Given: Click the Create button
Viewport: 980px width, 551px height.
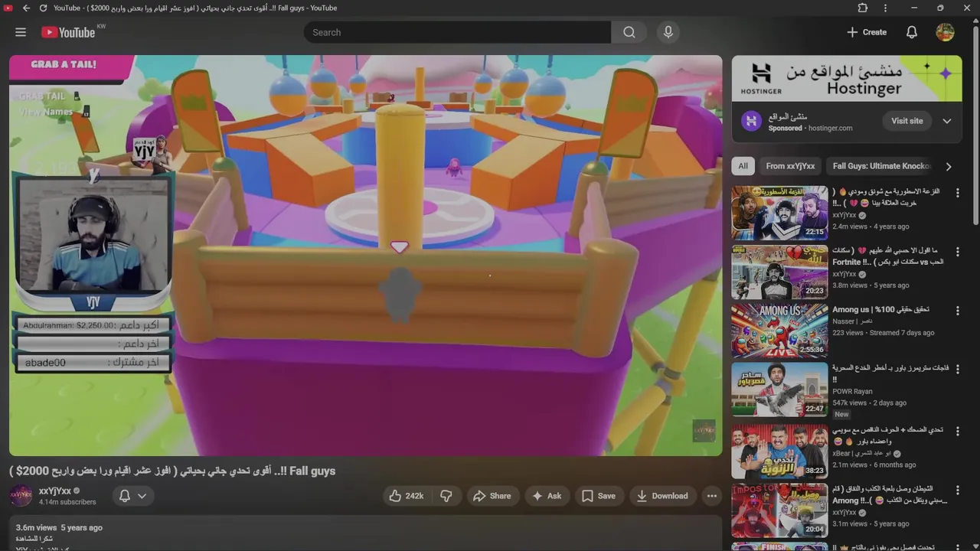Looking at the screenshot, I should tap(867, 32).
